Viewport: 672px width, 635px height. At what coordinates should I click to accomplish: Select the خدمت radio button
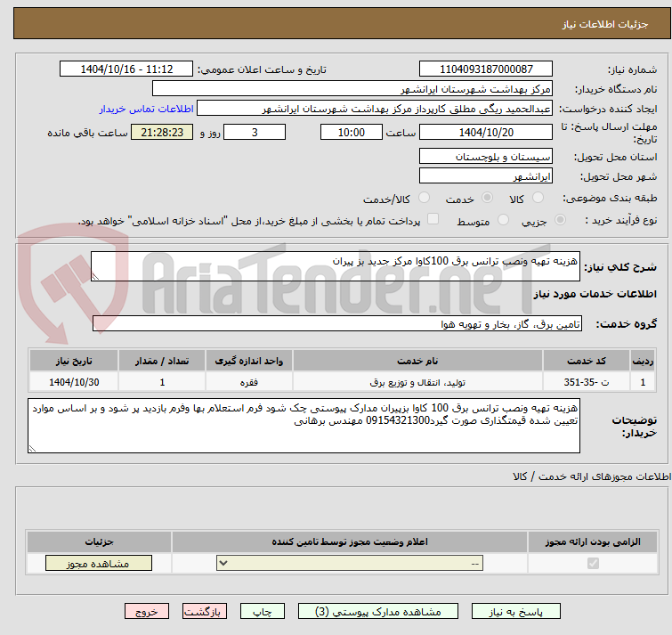pyautogui.click(x=487, y=198)
